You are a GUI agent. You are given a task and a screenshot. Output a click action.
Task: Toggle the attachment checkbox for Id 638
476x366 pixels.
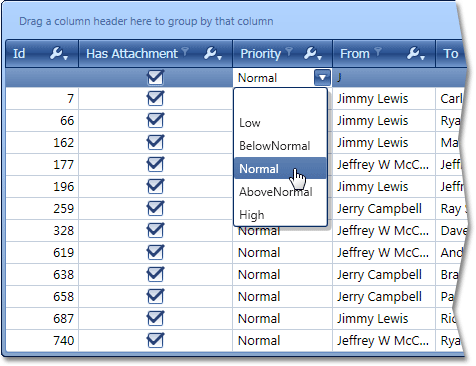coord(155,274)
